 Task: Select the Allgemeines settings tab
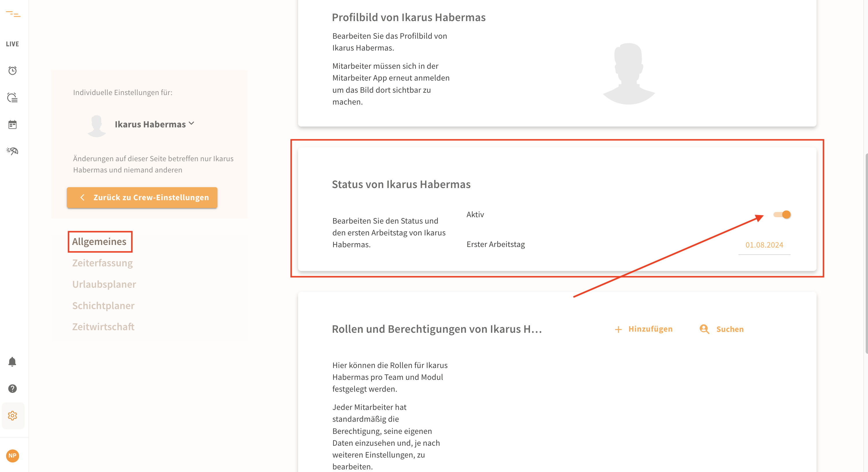pos(99,241)
